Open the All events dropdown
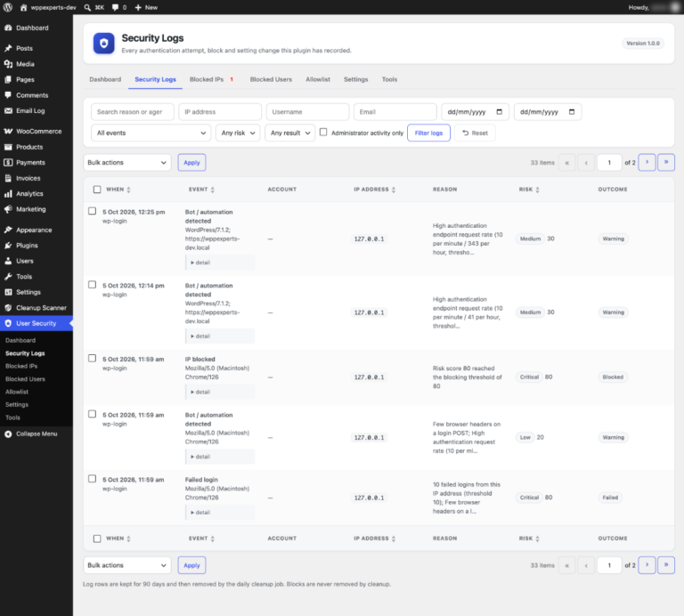Screen dimensions: 684x616 pyautogui.click(x=151, y=133)
